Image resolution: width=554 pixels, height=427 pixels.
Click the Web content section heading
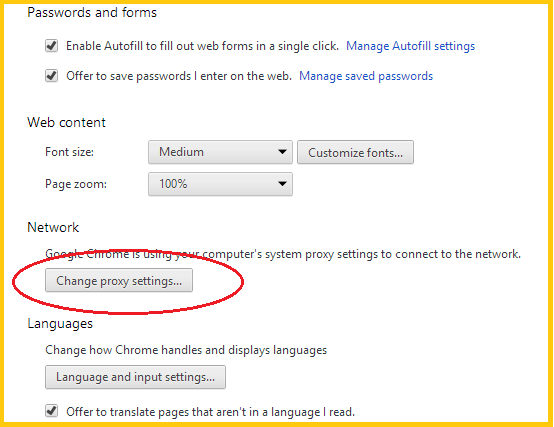(x=66, y=123)
